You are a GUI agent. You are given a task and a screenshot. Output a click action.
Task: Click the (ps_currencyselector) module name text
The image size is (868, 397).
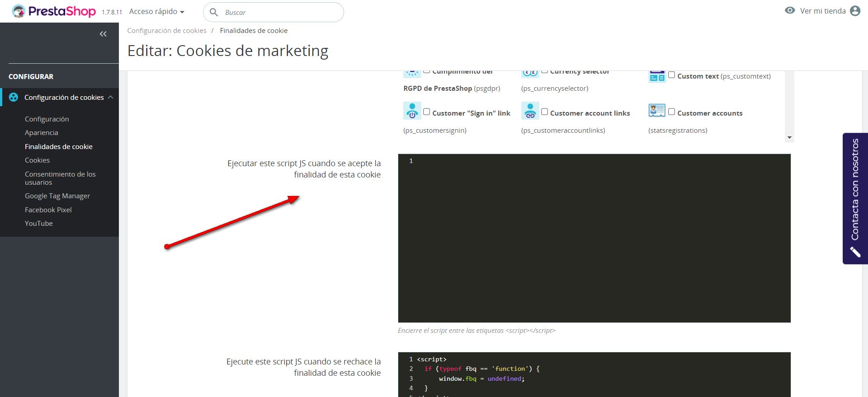[555, 88]
